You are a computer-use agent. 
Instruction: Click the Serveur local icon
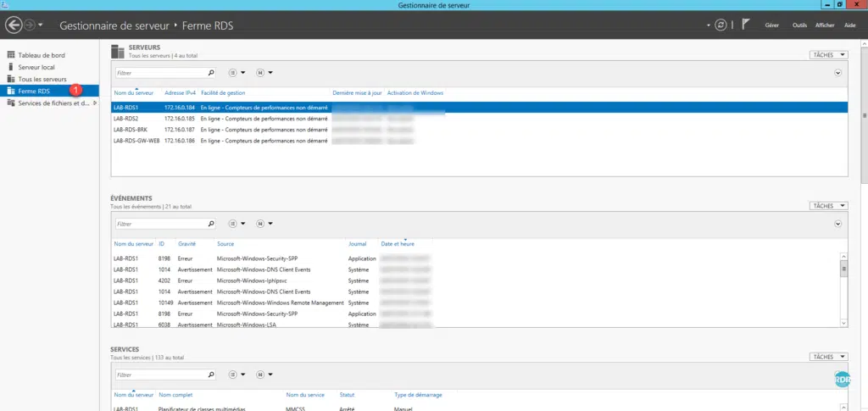[10, 67]
